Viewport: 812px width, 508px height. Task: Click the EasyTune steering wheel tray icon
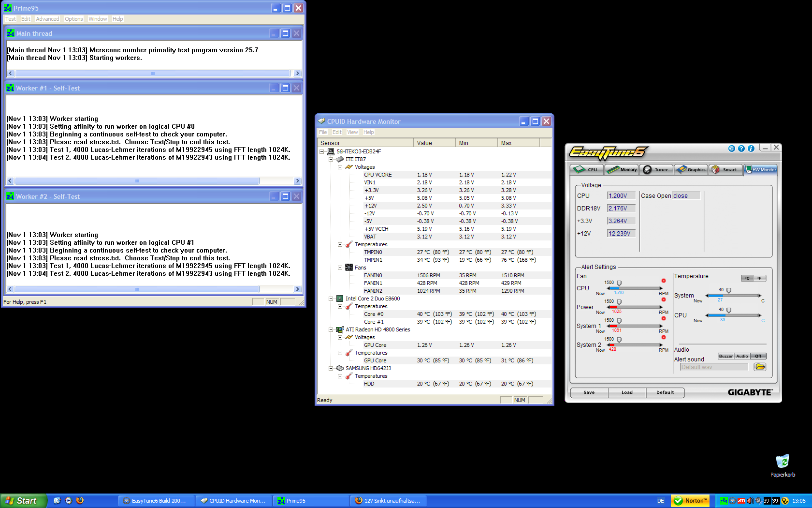732,501
